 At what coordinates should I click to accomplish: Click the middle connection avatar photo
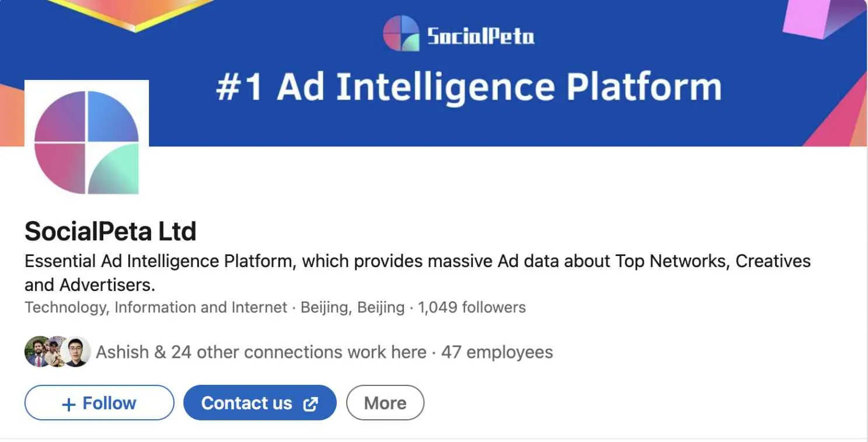(55, 352)
